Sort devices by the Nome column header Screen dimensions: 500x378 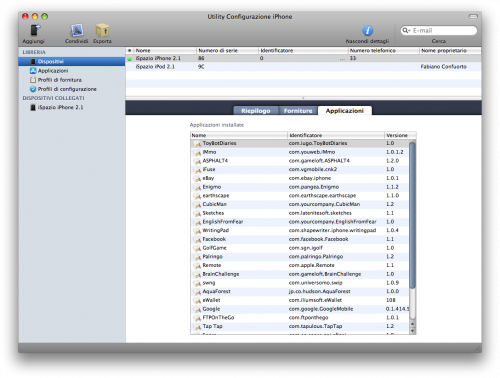click(165, 50)
